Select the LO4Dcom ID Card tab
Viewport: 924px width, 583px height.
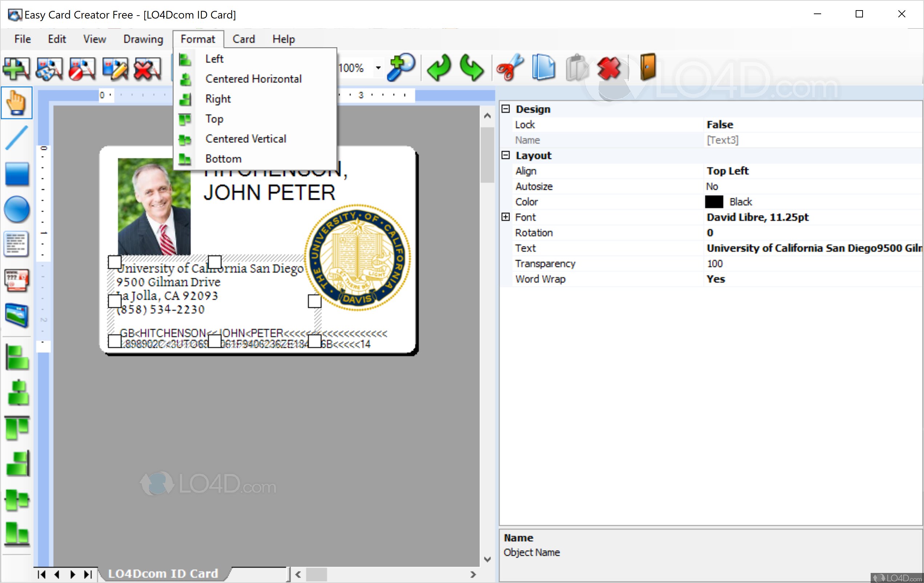[163, 574]
